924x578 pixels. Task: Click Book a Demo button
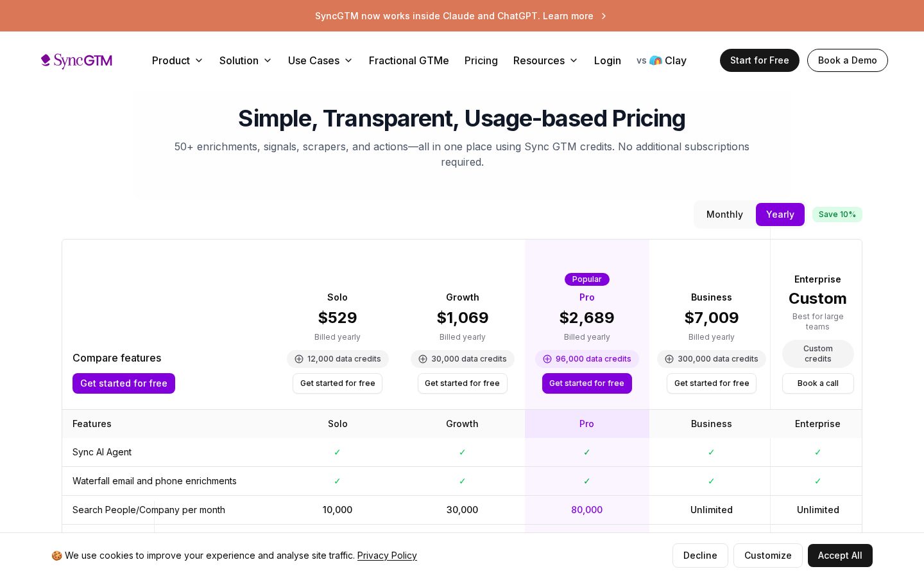[848, 60]
